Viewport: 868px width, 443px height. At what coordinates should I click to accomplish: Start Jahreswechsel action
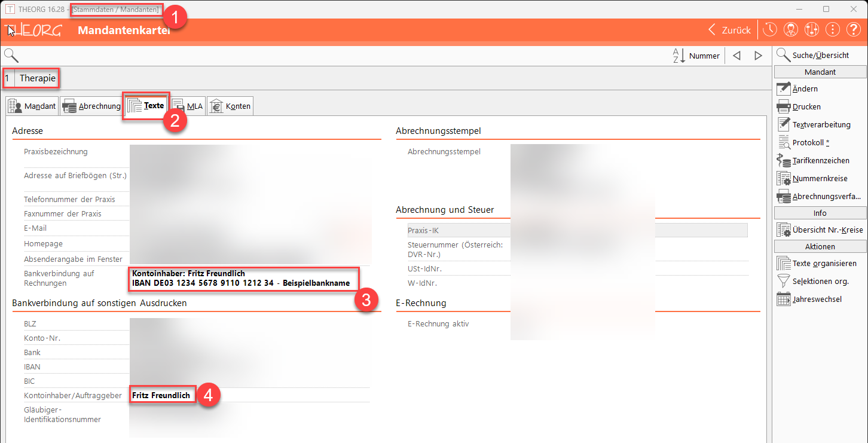pyautogui.click(x=817, y=299)
